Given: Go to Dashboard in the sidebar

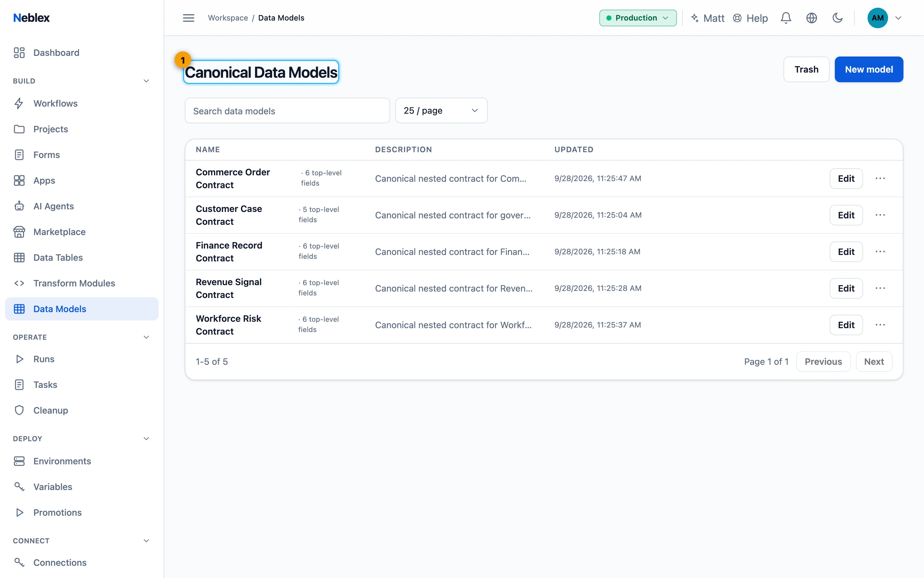Looking at the screenshot, I should [82, 53].
